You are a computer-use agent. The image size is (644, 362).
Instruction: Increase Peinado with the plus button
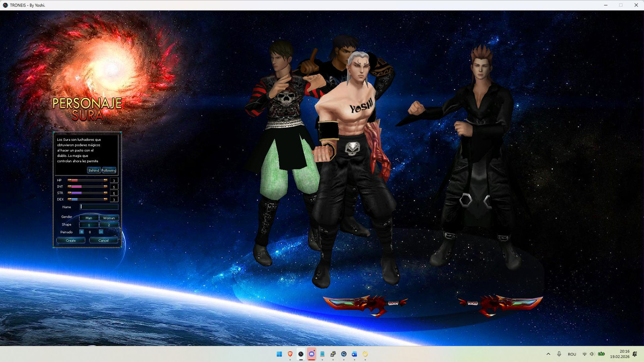pos(82,232)
